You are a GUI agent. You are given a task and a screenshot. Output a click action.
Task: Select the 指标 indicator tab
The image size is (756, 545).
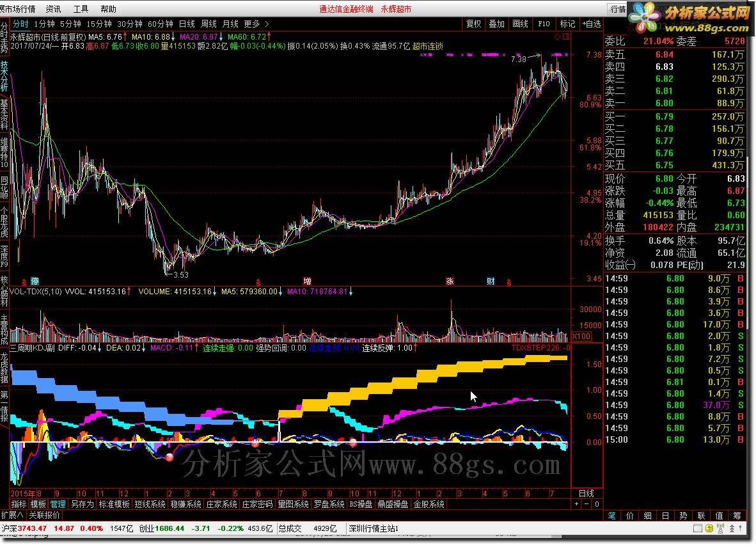pos(19,504)
